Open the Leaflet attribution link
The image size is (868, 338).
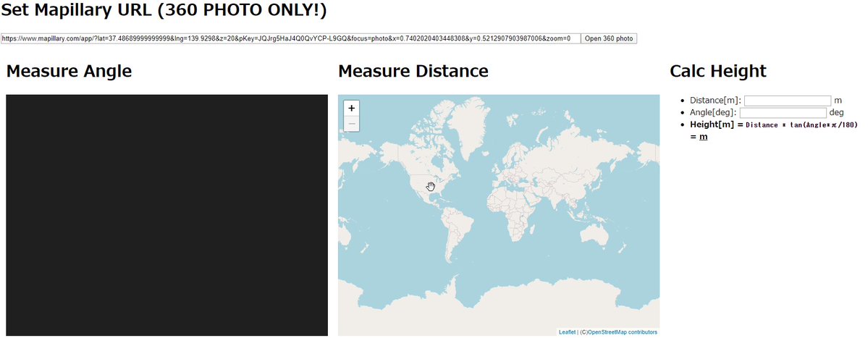(x=567, y=332)
